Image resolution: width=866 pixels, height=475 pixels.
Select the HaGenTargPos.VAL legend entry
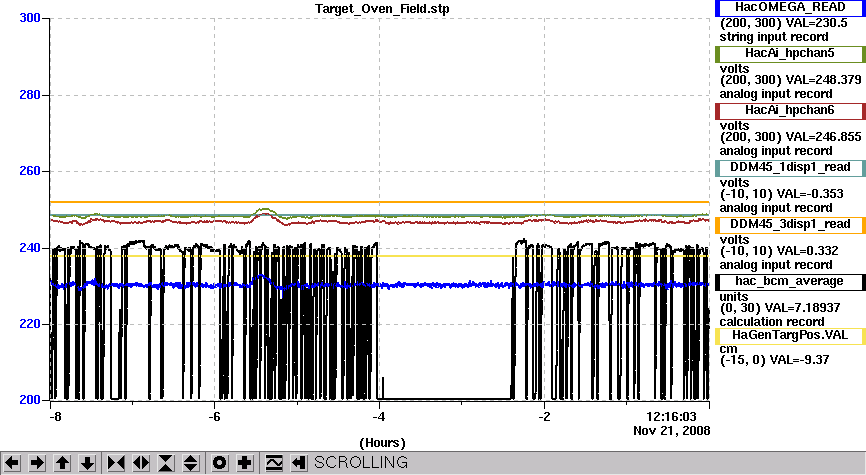(x=790, y=335)
